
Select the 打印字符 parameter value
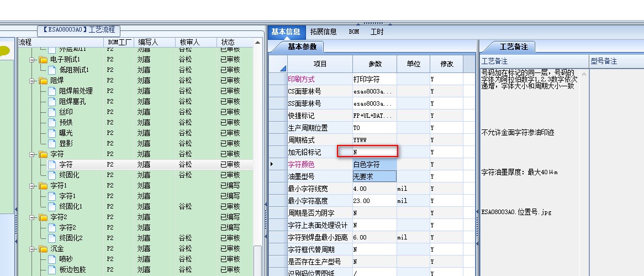(x=374, y=79)
